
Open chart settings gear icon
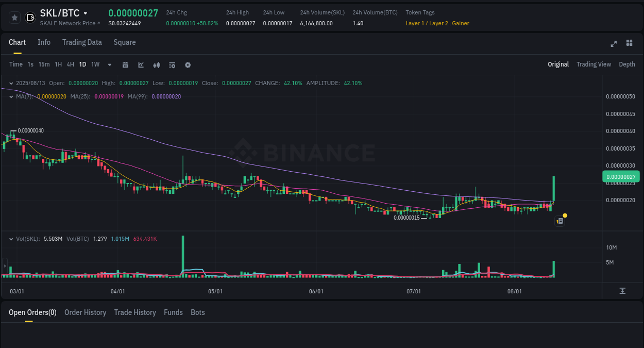[188, 65]
